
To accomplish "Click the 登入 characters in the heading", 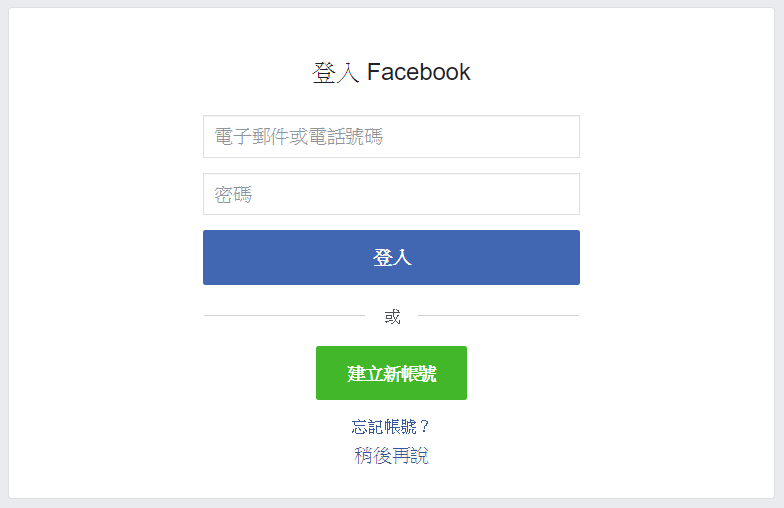I will [x=336, y=72].
